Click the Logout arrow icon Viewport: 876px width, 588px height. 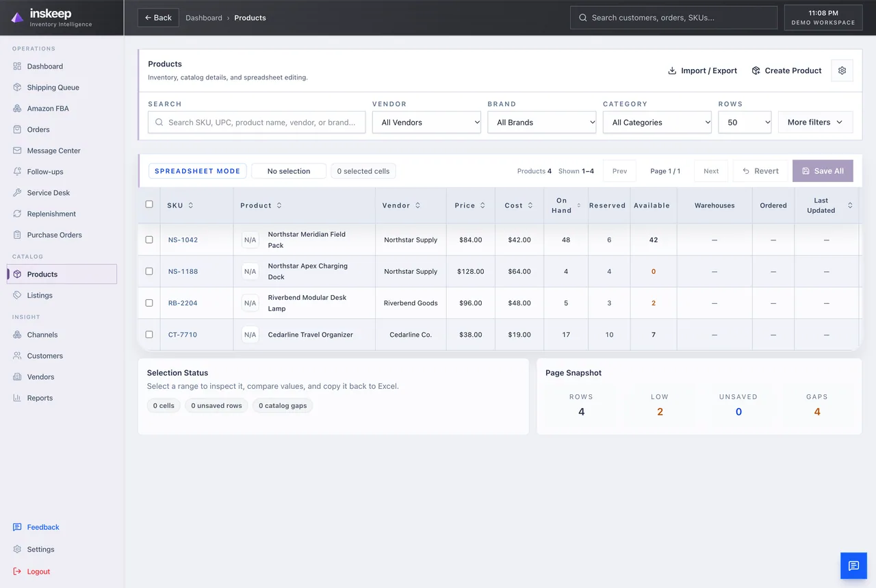pyautogui.click(x=17, y=572)
